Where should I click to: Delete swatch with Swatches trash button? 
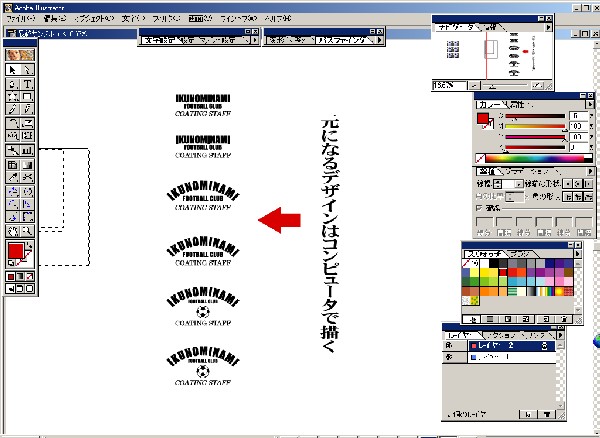[564, 319]
